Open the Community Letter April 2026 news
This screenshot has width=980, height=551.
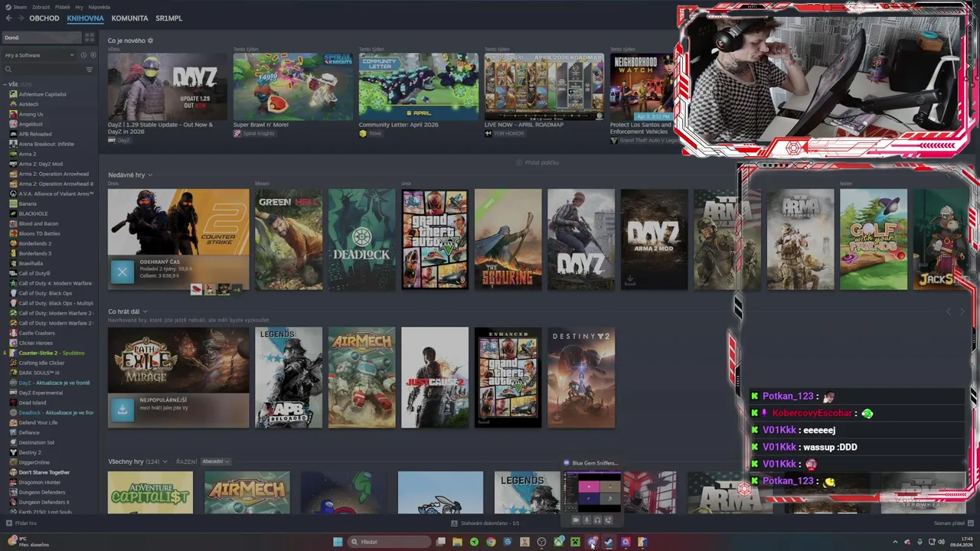pyautogui.click(x=419, y=86)
